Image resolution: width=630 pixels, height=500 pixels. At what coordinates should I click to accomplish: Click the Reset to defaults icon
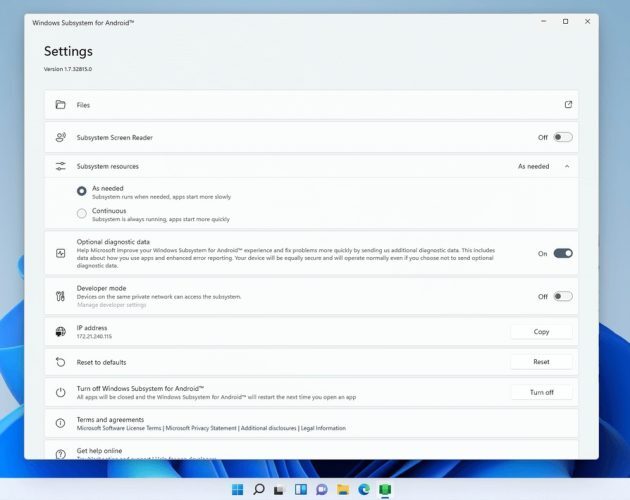pyautogui.click(x=60, y=362)
